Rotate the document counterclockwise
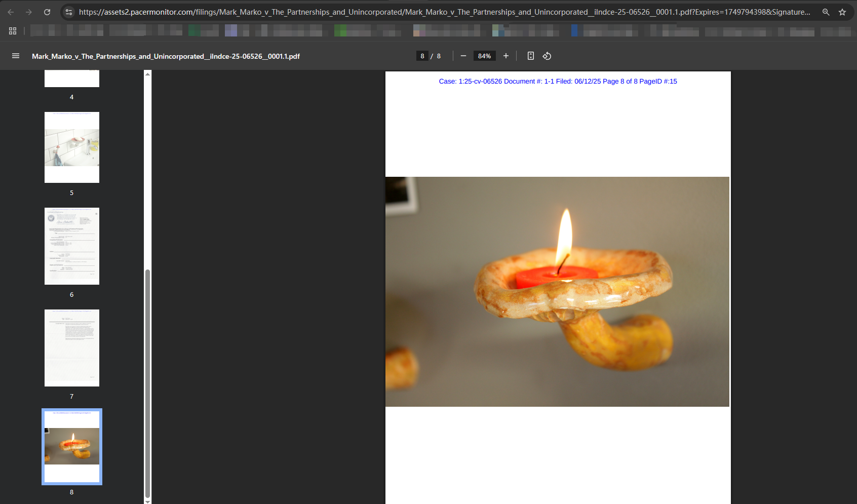The height and width of the screenshot is (504, 857). tap(547, 56)
